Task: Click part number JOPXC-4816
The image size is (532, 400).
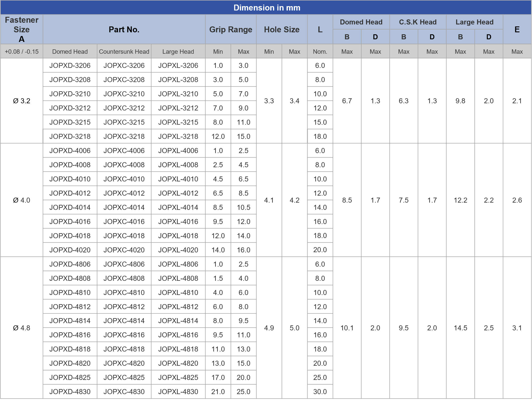Action: click(124, 335)
